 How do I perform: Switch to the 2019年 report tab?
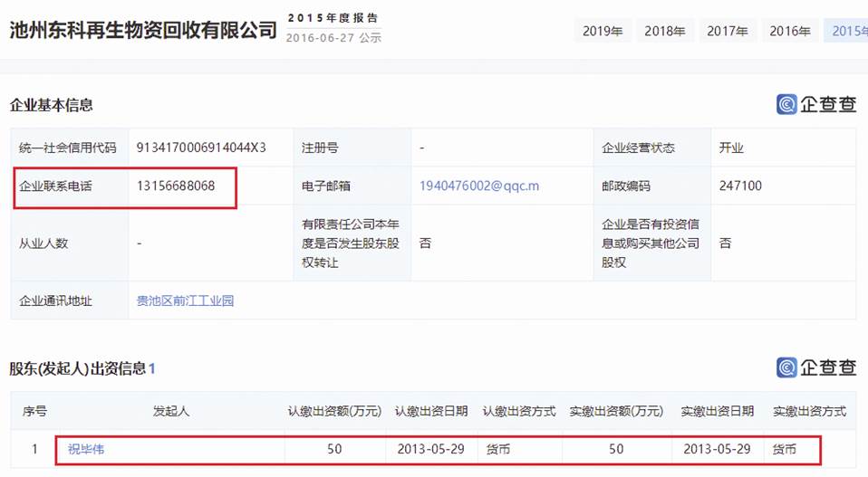(603, 31)
